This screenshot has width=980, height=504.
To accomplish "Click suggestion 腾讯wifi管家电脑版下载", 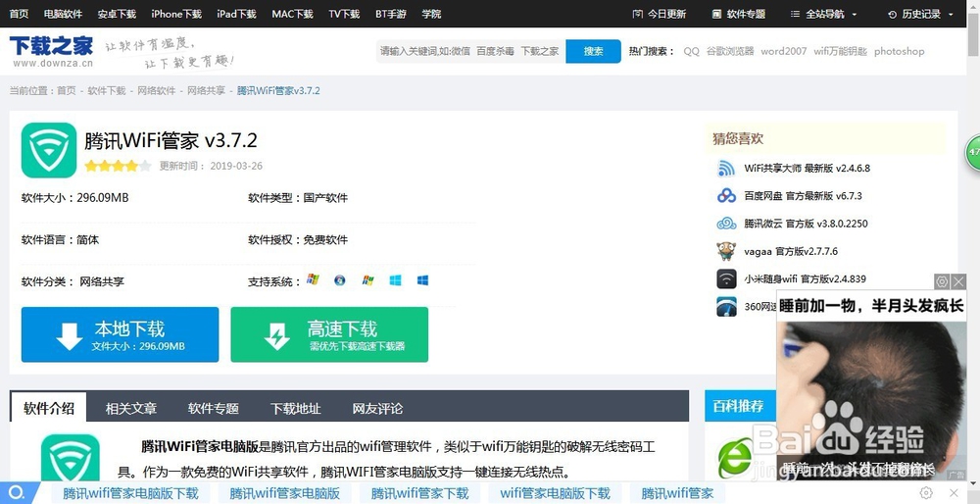I will [130, 493].
